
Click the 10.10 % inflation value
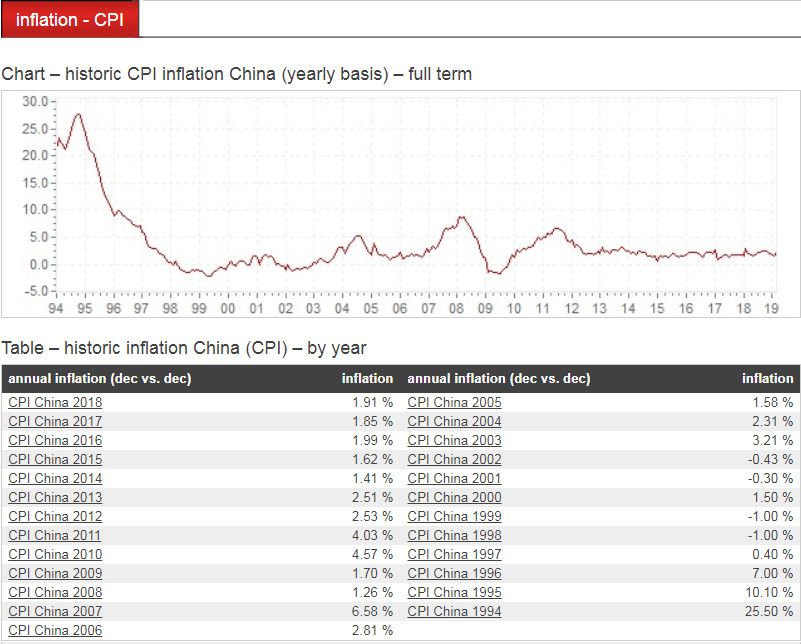click(769, 592)
